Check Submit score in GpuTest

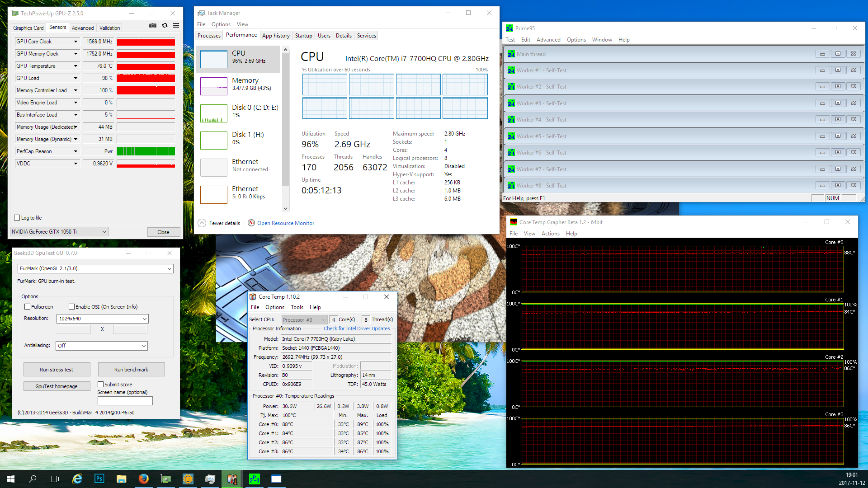pos(100,385)
